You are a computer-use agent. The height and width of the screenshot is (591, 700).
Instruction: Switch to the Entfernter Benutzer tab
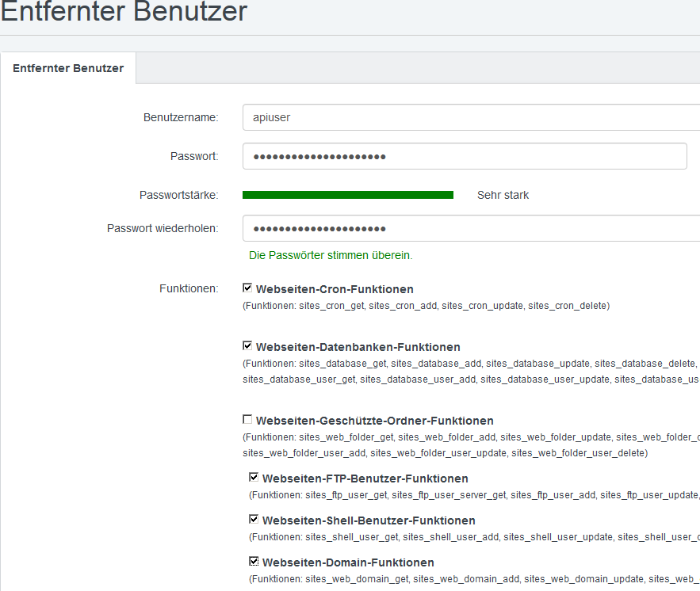[67, 68]
